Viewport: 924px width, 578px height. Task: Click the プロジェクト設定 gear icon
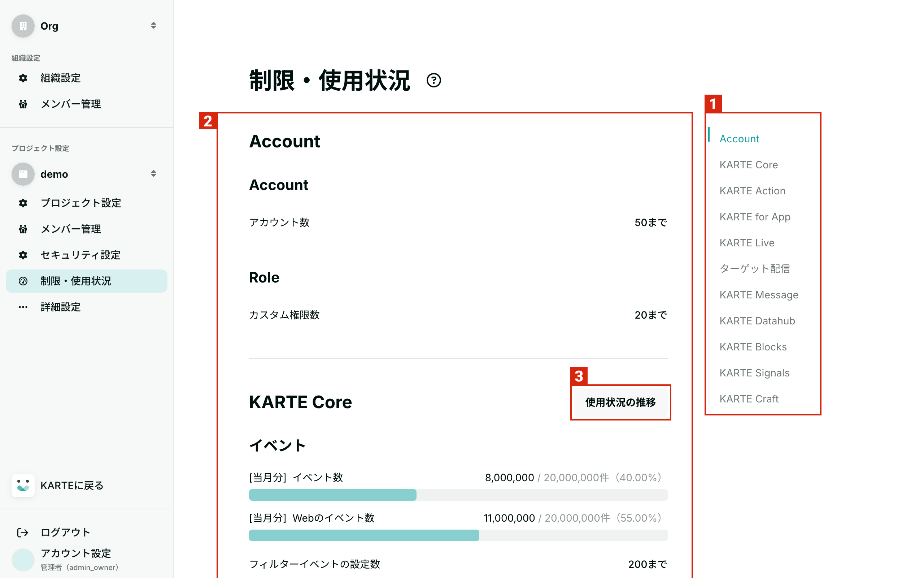click(x=23, y=203)
